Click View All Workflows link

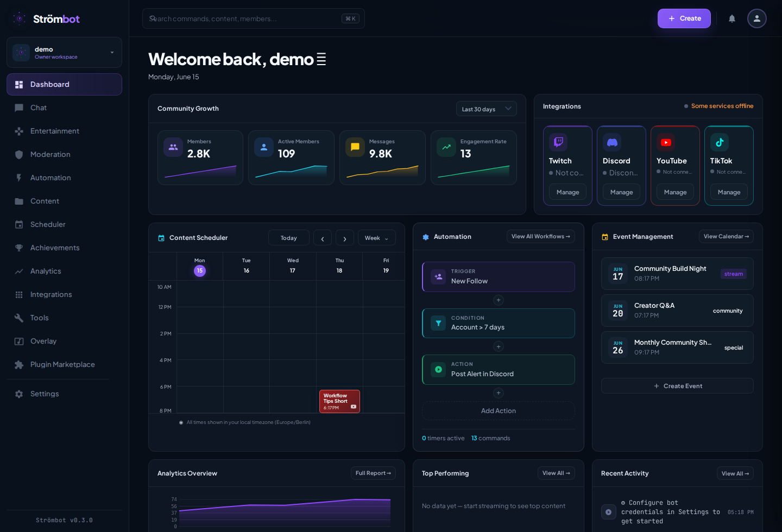coord(541,237)
